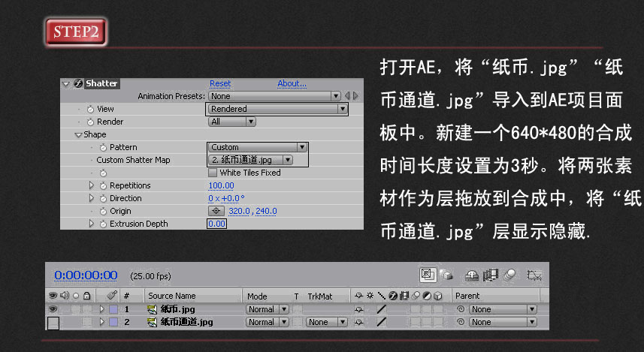Enable the White Tiles Fixed checkbox
644x352 pixels.
coord(213,173)
